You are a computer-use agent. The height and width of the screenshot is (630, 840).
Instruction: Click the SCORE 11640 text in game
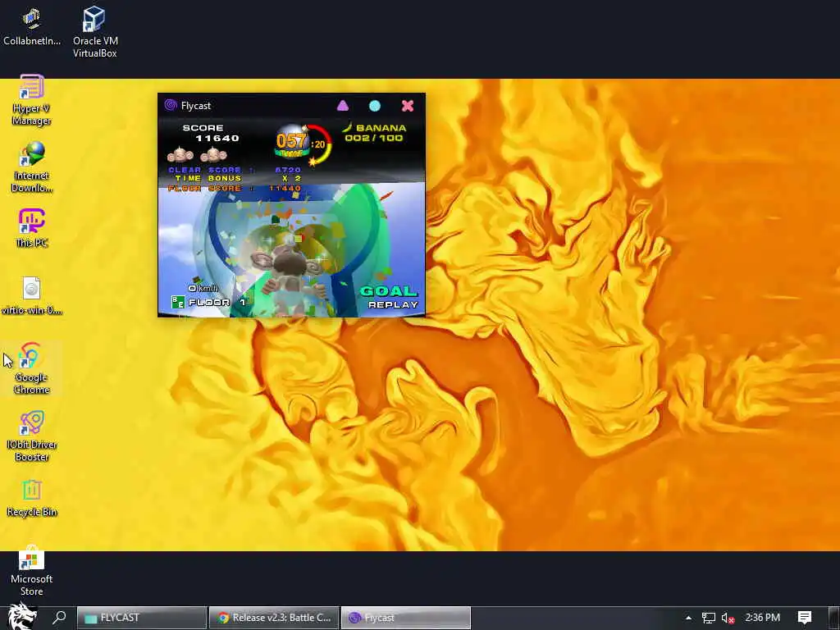pos(210,133)
